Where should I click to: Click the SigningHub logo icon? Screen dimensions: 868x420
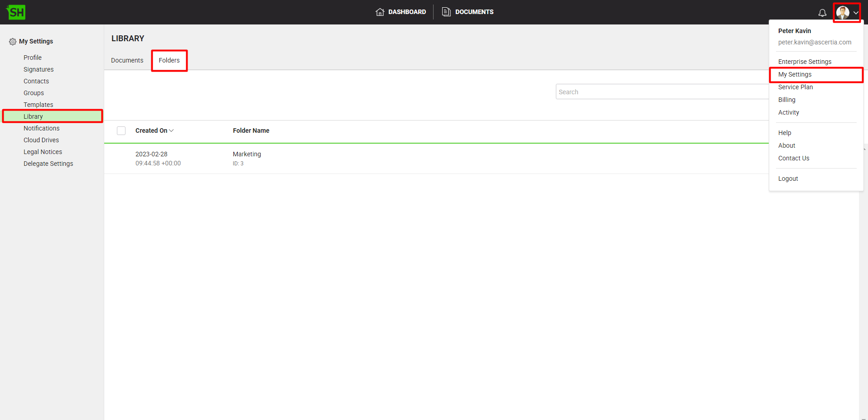click(16, 12)
